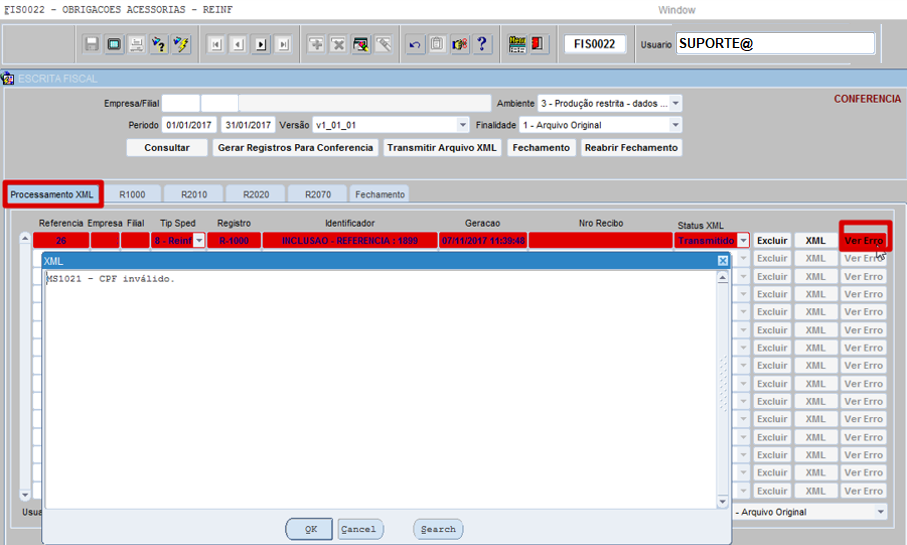This screenshot has height=545, width=907.
Task: Expand Tip Sped dropdown on the Reinf row
Action: click(x=199, y=241)
